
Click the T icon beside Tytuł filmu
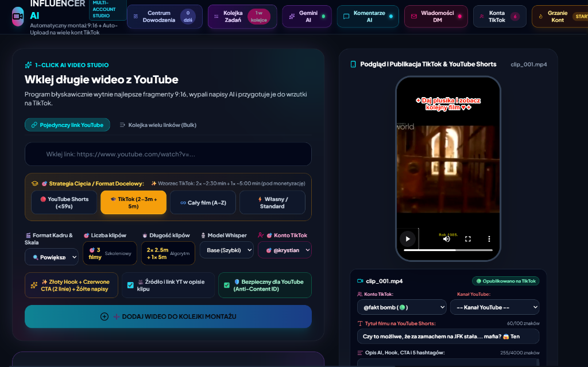360,323
